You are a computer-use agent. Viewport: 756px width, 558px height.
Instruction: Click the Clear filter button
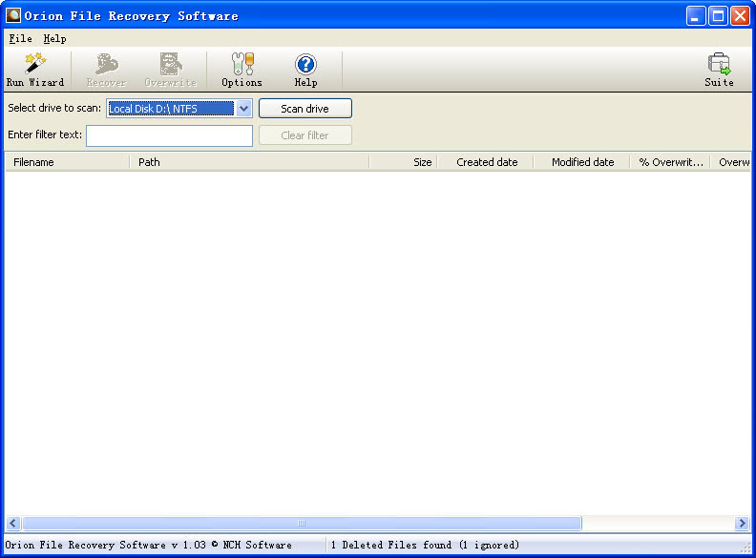(x=304, y=135)
